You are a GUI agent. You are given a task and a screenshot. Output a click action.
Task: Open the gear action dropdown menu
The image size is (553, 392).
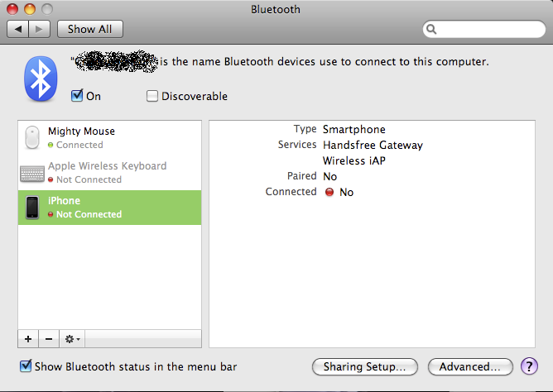click(73, 339)
